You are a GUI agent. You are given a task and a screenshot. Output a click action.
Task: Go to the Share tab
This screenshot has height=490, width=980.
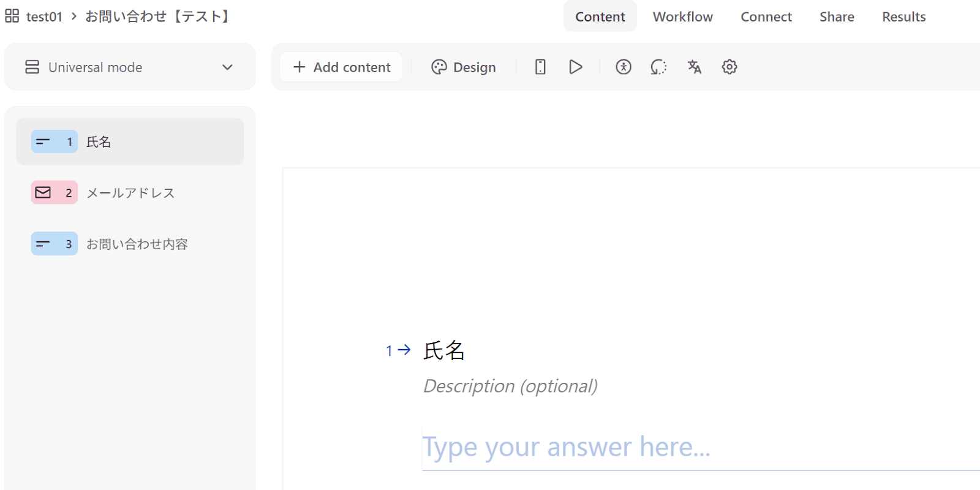pos(837,17)
